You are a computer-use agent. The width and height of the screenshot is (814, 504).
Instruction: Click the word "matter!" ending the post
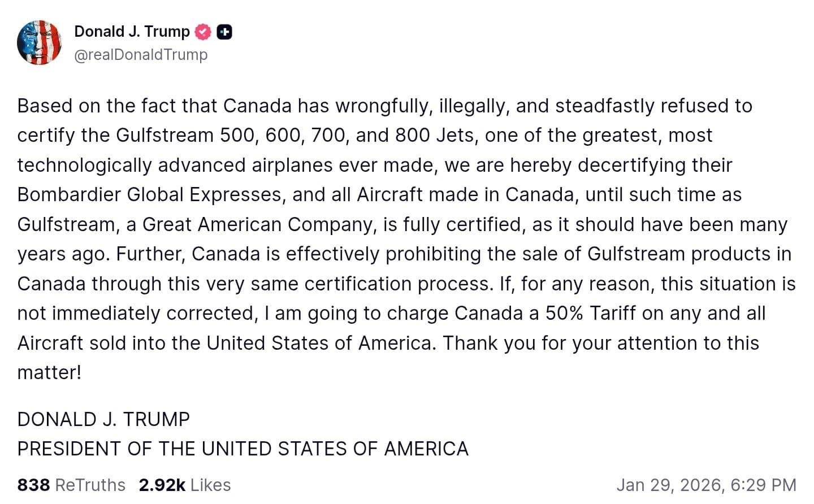pyautogui.click(x=49, y=372)
